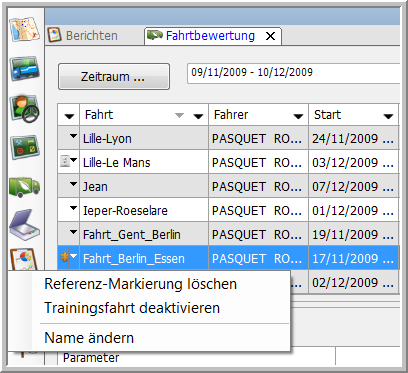
Task: Click the document icon beside Lille-Le Mans
Action: click(65, 161)
